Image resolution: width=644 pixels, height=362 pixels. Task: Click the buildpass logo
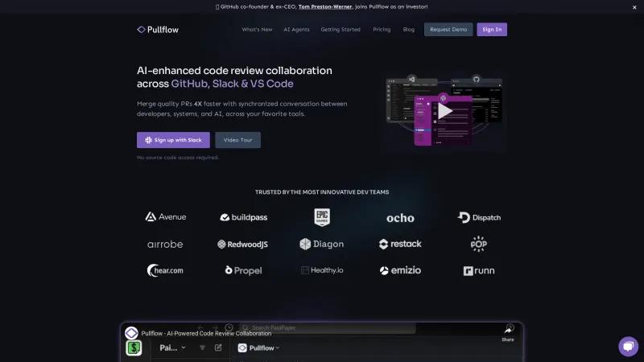[x=244, y=217]
